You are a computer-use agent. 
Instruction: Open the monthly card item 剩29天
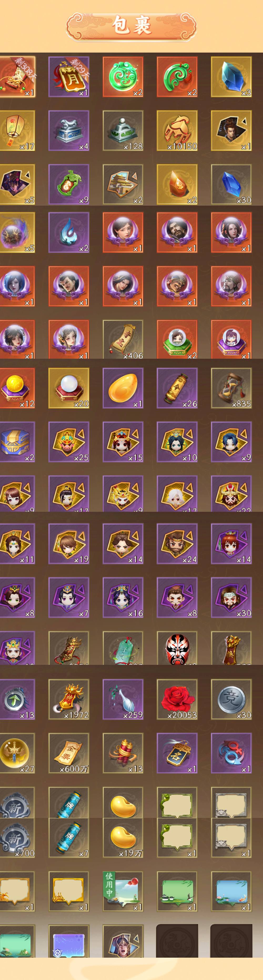click(69, 77)
